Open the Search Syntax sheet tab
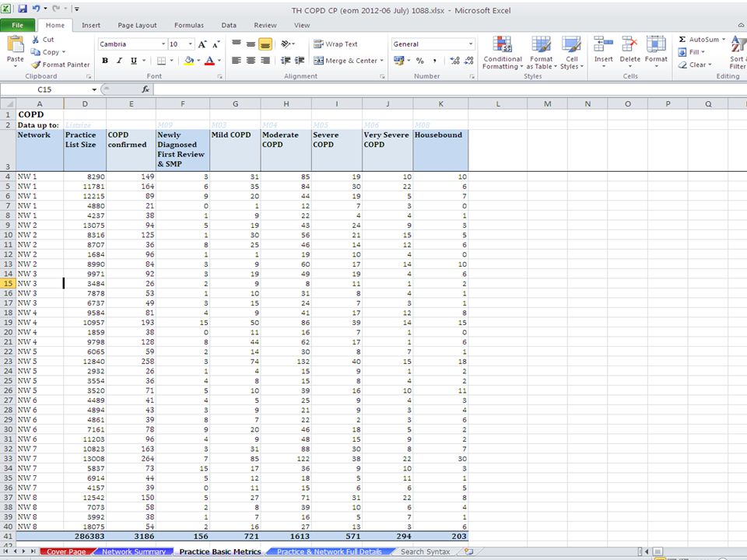This screenshot has width=747, height=560. [426, 551]
